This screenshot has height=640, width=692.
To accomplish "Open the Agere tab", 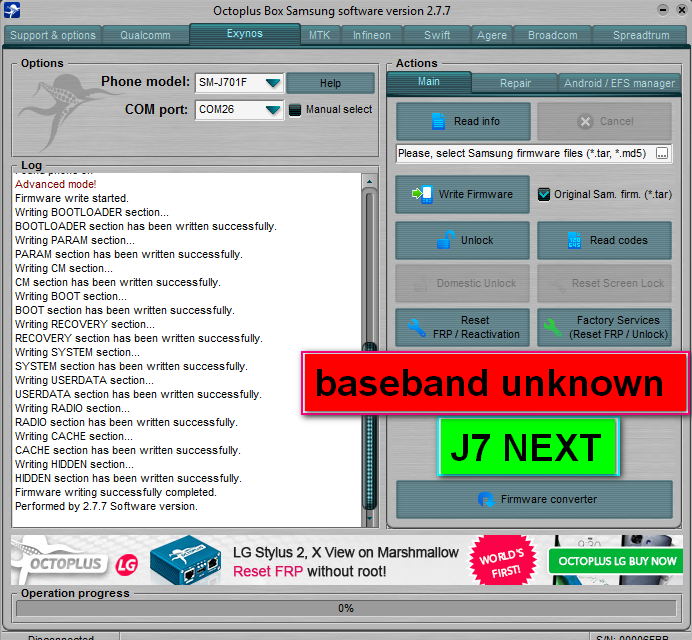I will (492, 35).
